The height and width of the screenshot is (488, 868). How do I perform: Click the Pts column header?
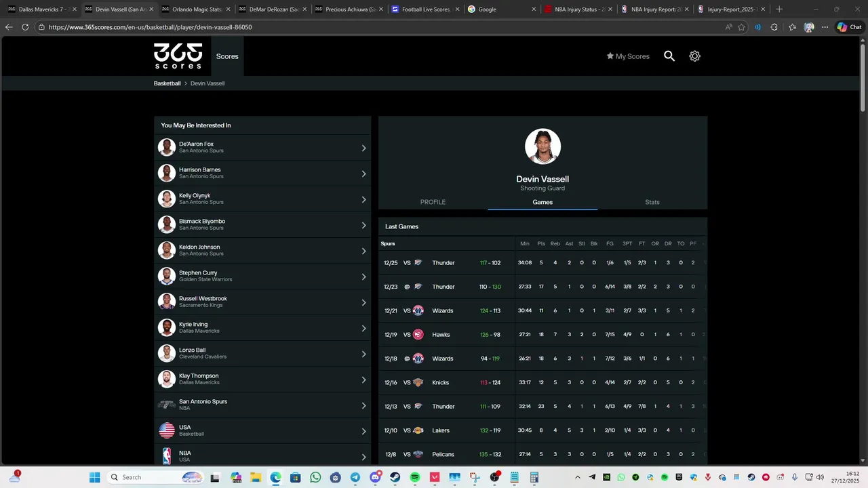coord(541,243)
